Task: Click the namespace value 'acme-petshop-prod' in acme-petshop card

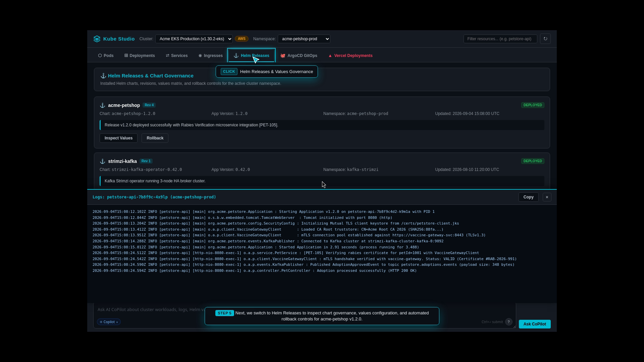Action: [x=368, y=114]
